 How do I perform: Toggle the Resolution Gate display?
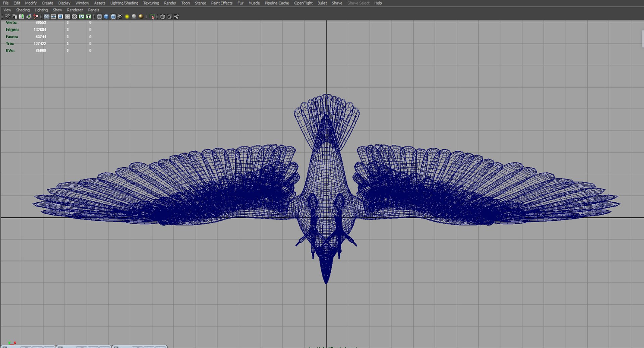click(x=60, y=16)
